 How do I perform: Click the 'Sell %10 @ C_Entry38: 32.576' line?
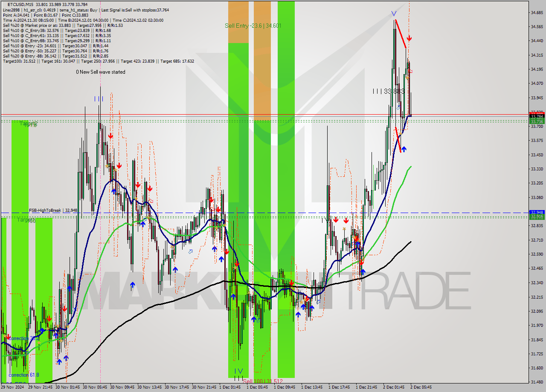[x=57, y=30]
